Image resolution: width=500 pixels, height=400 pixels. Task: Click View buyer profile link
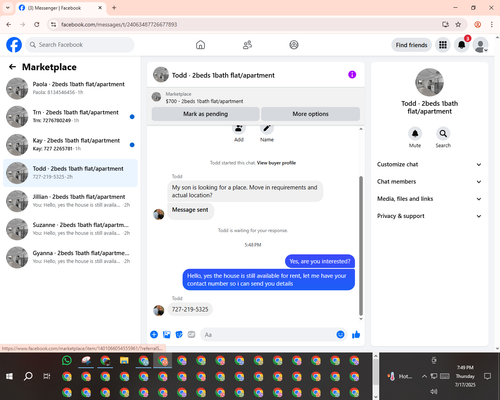coord(276,163)
